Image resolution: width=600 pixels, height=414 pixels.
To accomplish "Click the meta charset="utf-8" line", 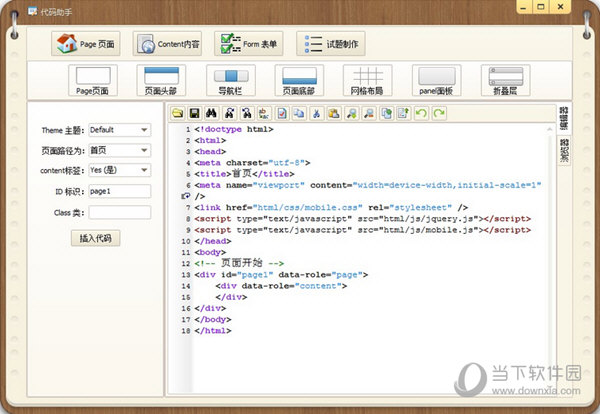I will pos(252,163).
